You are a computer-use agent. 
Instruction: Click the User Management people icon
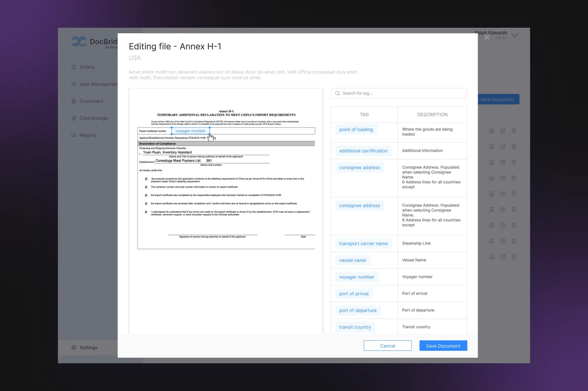click(73, 84)
